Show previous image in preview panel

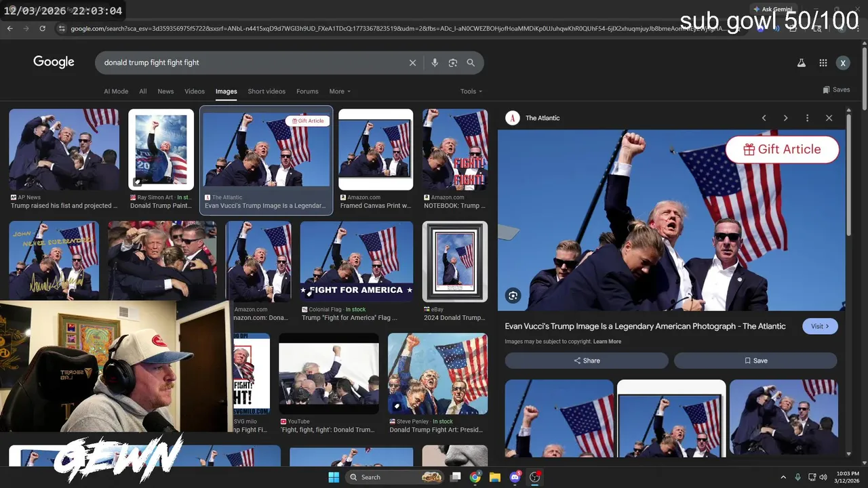pyautogui.click(x=764, y=118)
